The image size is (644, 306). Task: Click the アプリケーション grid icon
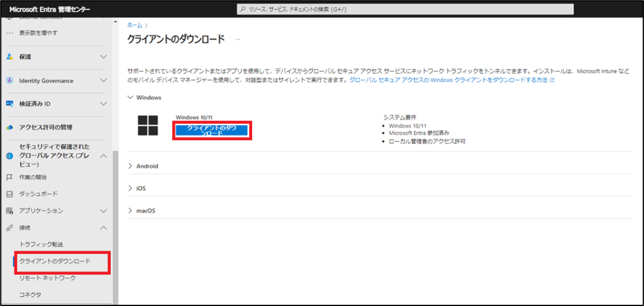click(x=10, y=210)
